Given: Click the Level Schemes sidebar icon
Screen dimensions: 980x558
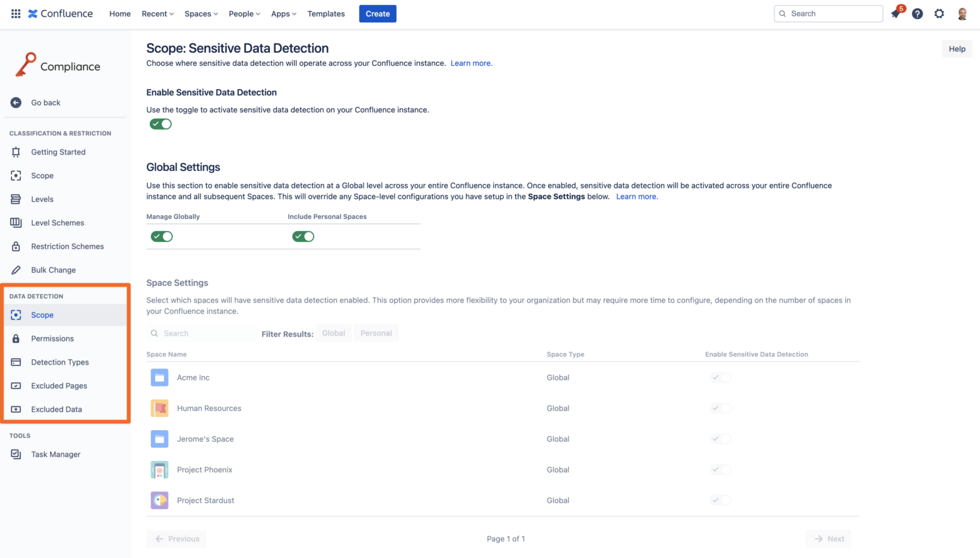Looking at the screenshot, I should pyautogui.click(x=15, y=222).
